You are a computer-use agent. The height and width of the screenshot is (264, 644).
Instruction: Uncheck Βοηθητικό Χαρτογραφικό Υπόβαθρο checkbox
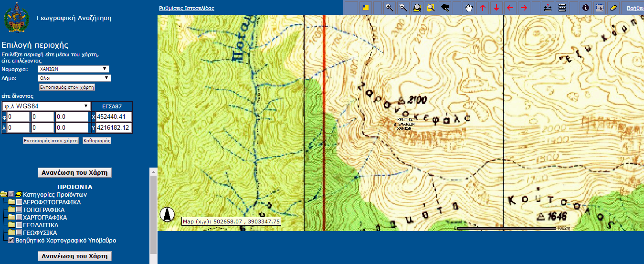(11, 241)
